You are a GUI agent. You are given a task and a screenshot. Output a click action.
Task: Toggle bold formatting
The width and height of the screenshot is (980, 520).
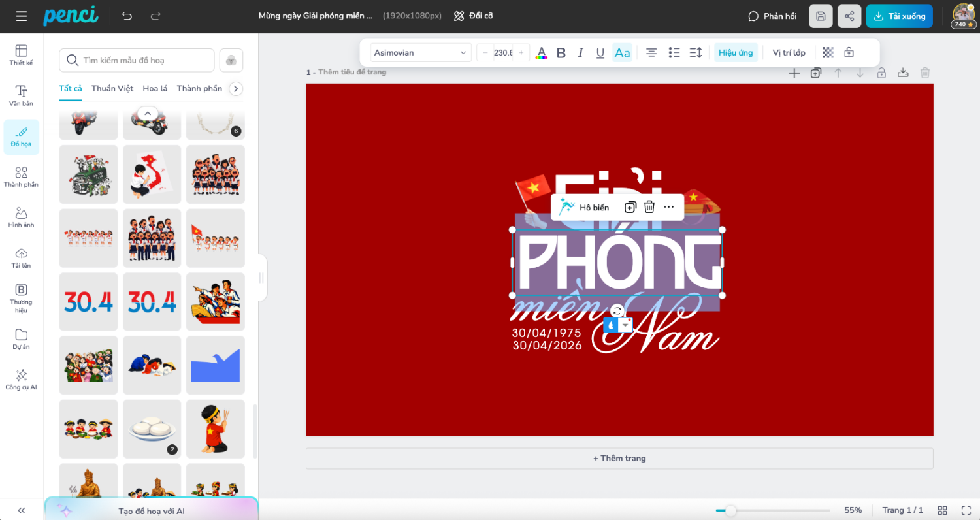pyautogui.click(x=561, y=53)
